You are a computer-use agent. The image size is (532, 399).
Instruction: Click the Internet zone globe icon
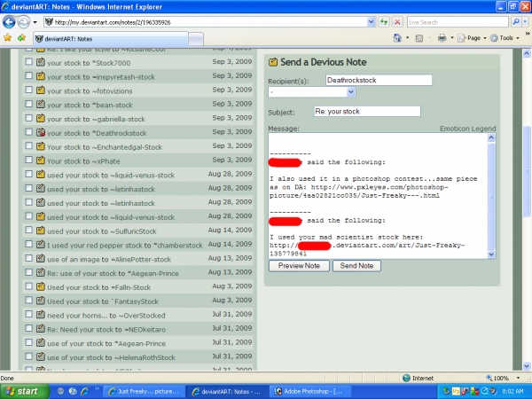(406, 378)
